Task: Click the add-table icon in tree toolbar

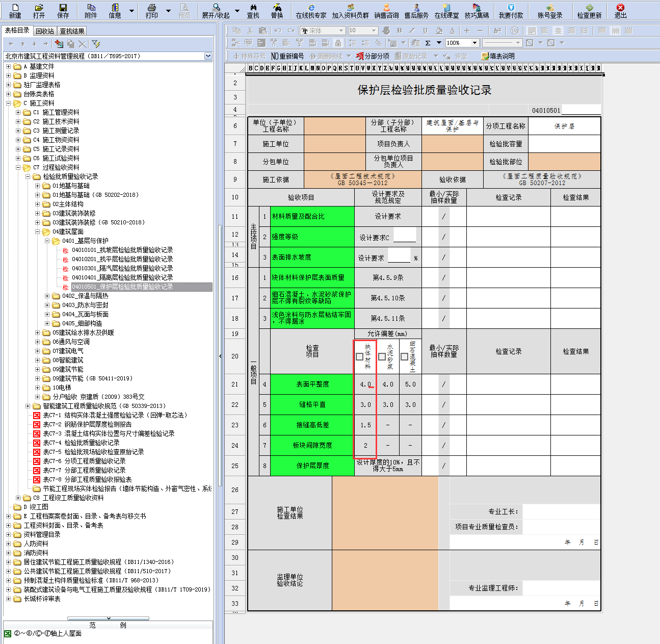Action: pos(59,44)
